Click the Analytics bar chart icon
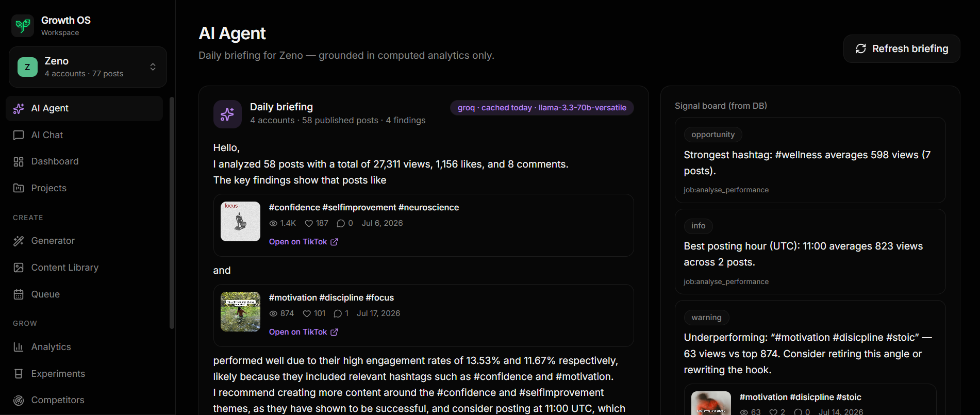The width and height of the screenshot is (980, 415). (x=19, y=347)
